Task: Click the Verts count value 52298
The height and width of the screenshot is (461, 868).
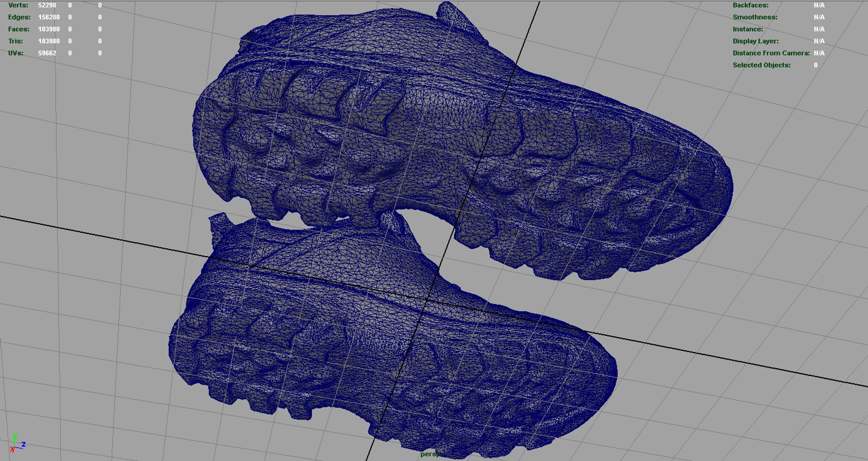Action: [47, 5]
